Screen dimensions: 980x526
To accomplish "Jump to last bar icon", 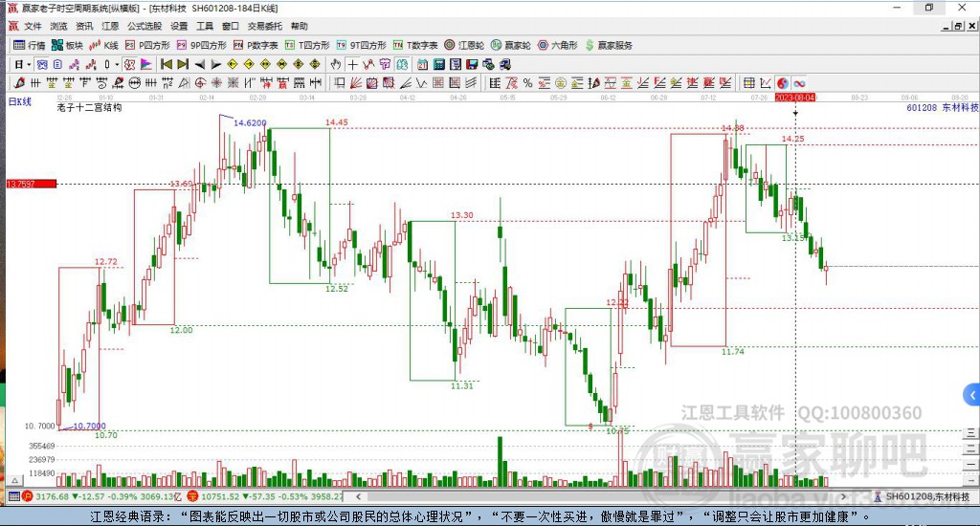I will (183, 64).
